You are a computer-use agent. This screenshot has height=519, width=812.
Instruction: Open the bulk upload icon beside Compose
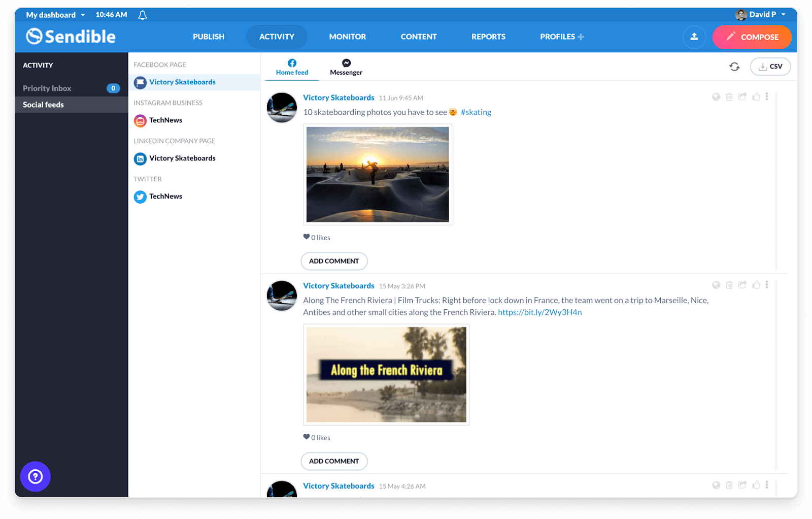[694, 37]
